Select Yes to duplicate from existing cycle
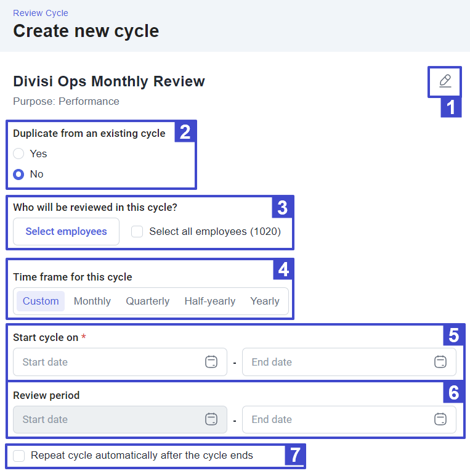Screen dimensions: 470x476 (19, 154)
